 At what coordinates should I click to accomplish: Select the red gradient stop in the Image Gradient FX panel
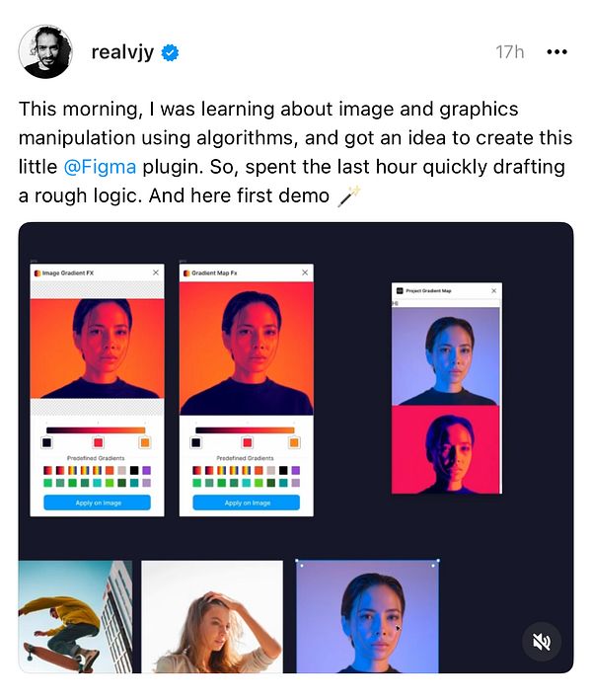(98, 442)
